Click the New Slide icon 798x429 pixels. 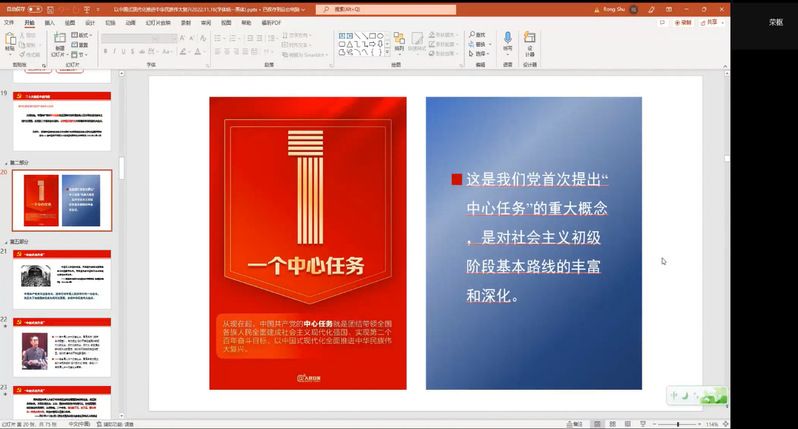coord(60,43)
